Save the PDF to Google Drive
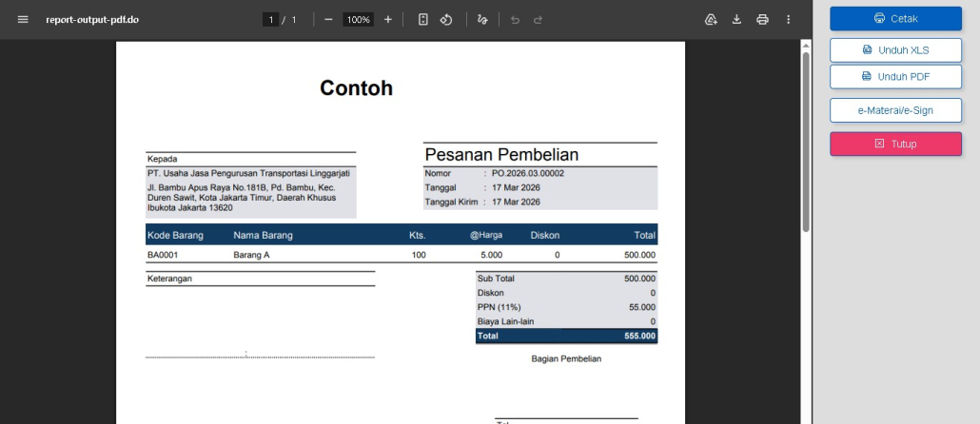980x424 pixels. (x=711, y=19)
